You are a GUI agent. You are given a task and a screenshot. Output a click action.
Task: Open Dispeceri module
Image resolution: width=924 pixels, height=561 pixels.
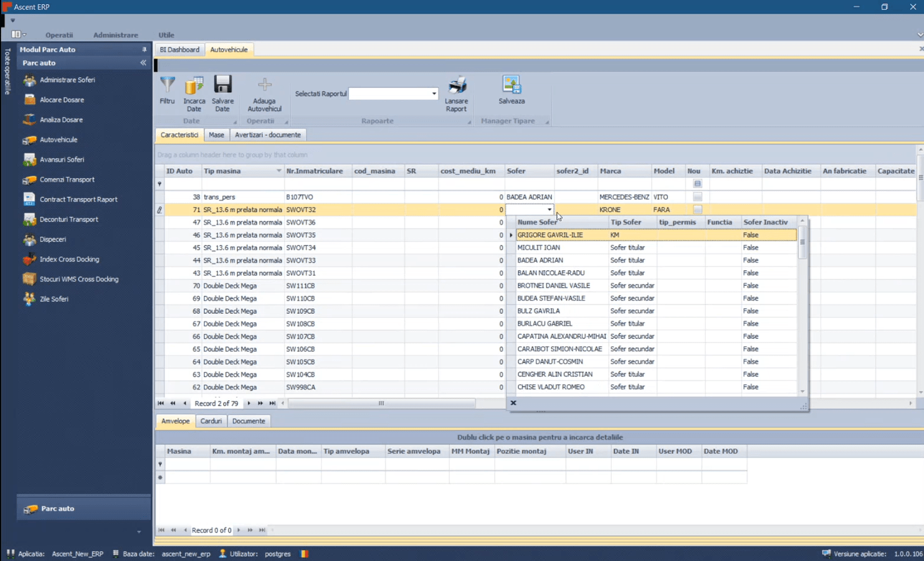[x=52, y=239]
